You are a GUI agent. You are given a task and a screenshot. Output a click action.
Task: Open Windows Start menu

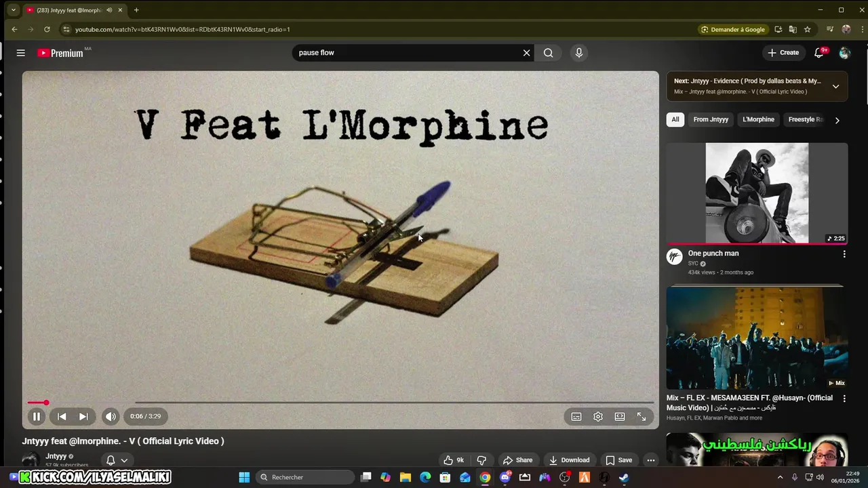(244, 477)
